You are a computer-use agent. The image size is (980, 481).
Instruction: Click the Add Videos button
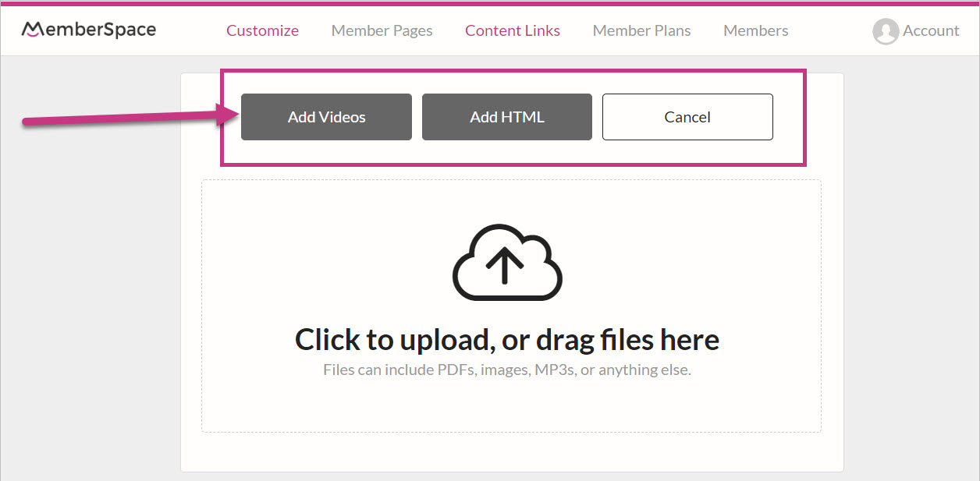(326, 117)
